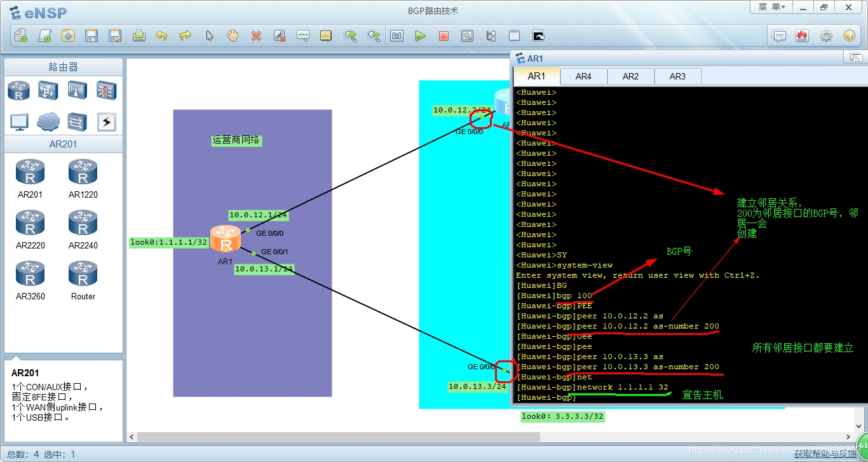Select the cloud device category
This screenshot has height=462, width=868.
click(48, 121)
